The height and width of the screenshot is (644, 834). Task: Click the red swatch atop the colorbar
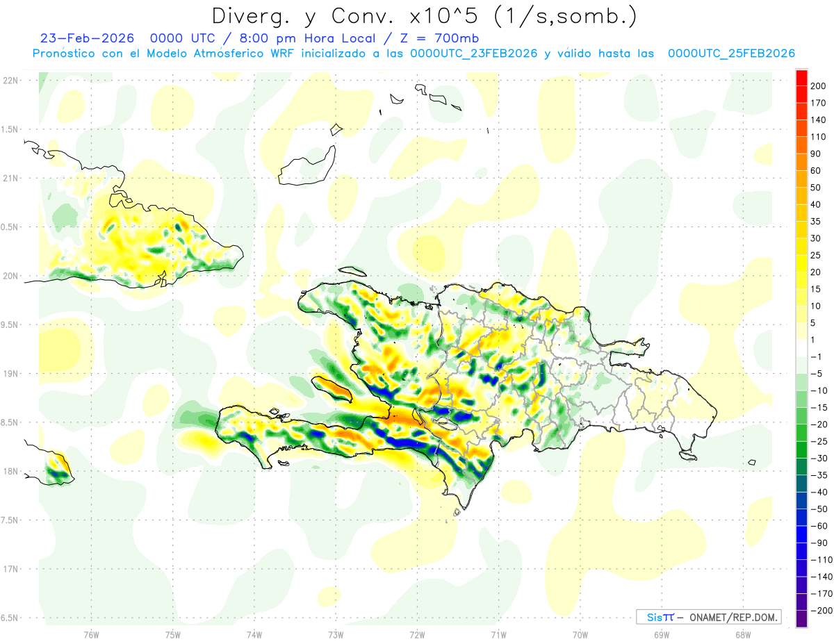[802, 78]
